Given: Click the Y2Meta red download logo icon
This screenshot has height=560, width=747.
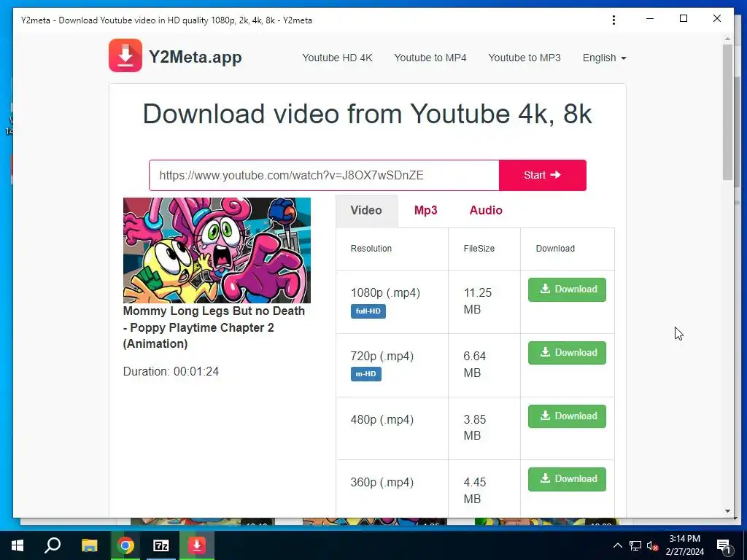Looking at the screenshot, I should (125, 55).
